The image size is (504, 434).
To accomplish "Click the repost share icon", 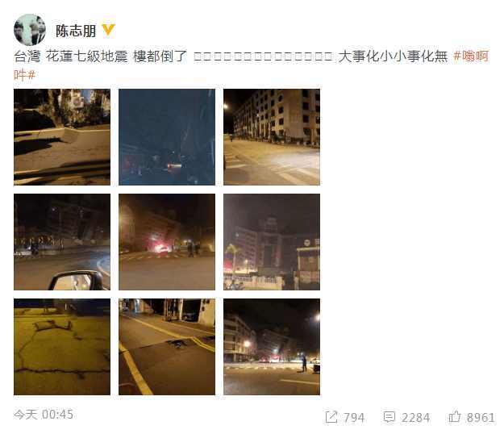I will [331, 417].
